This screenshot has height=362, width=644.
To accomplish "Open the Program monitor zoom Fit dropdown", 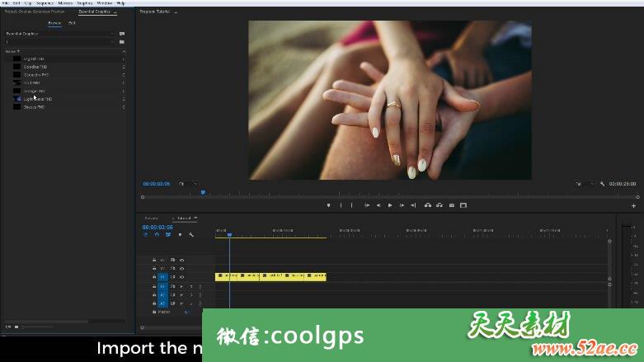I will coord(188,184).
